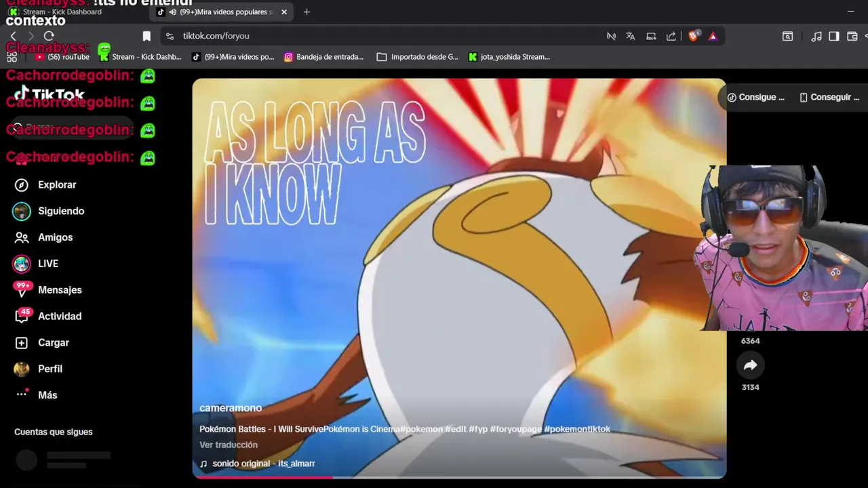This screenshot has width=868, height=488.
Task: Click Ver traducción under caption
Action: pos(229,445)
